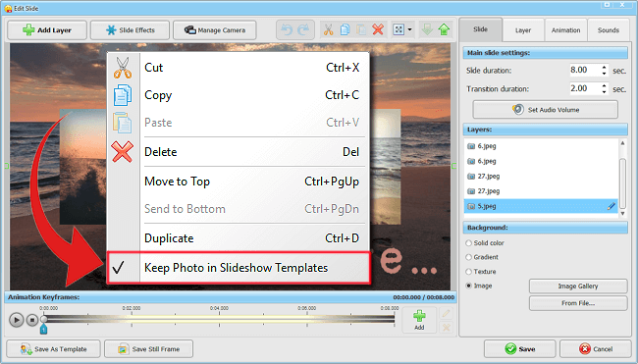Click the blue keyframe marker at start
Image resolution: width=638 pixels, height=364 pixels.
(x=43, y=330)
